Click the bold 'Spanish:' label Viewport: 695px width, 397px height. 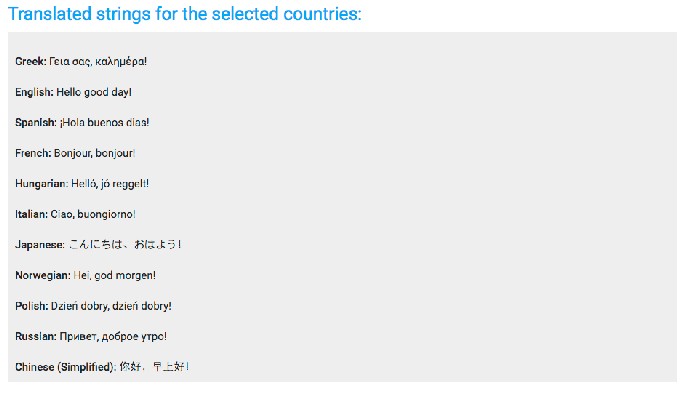coord(36,122)
